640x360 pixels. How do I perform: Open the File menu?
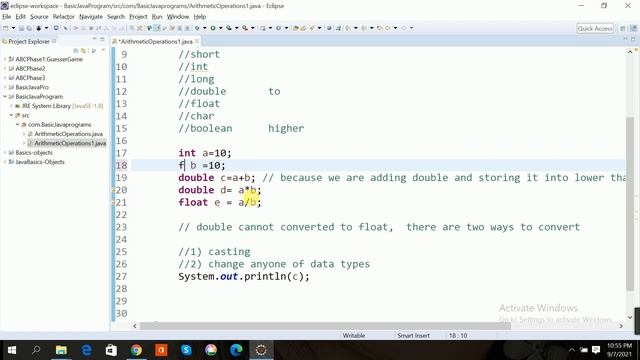pyautogui.click(x=7, y=17)
